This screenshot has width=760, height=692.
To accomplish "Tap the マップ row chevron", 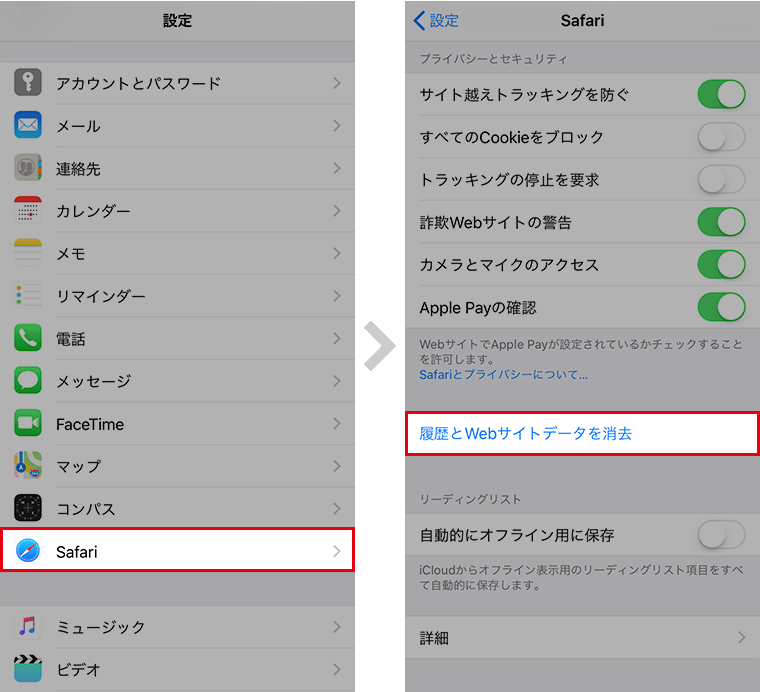I will pos(337,466).
